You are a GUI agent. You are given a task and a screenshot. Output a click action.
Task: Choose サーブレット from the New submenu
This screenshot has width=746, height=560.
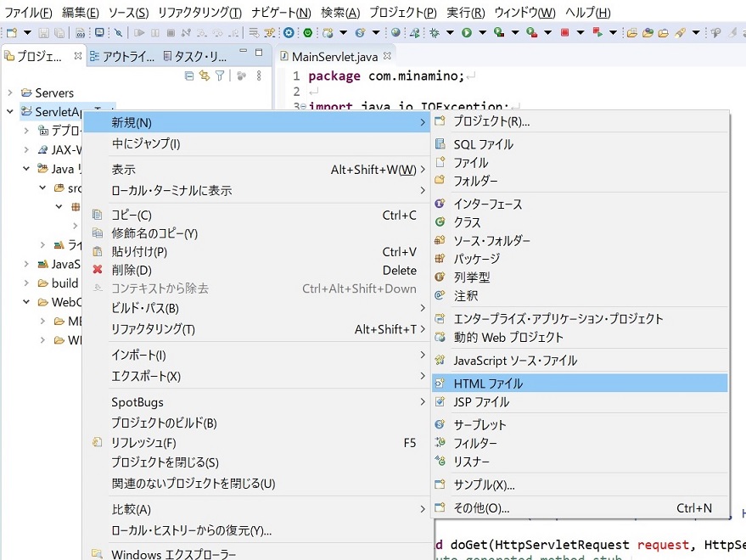click(580, 424)
